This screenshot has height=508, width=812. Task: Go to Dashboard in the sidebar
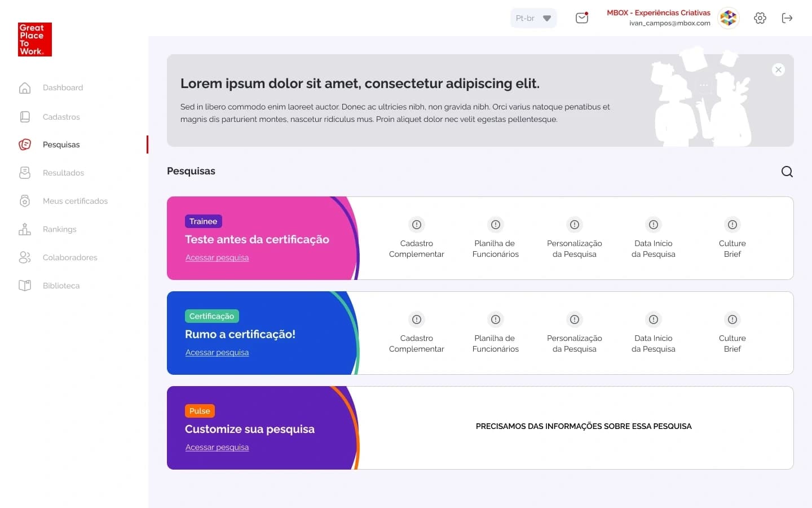coord(63,88)
